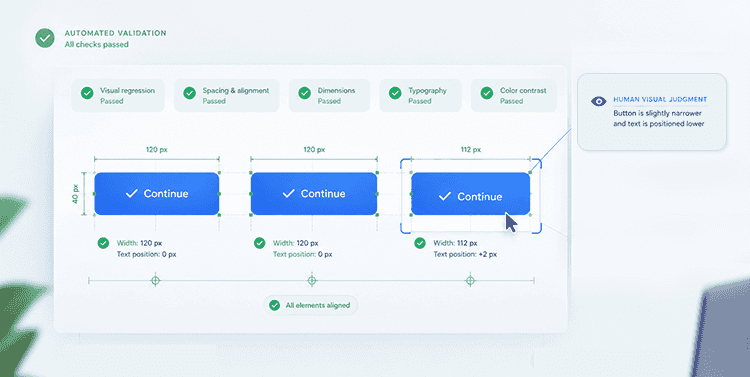Viewport: 750px width, 377px height.
Task: Click the Color contrast check icon
Action: click(x=487, y=93)
